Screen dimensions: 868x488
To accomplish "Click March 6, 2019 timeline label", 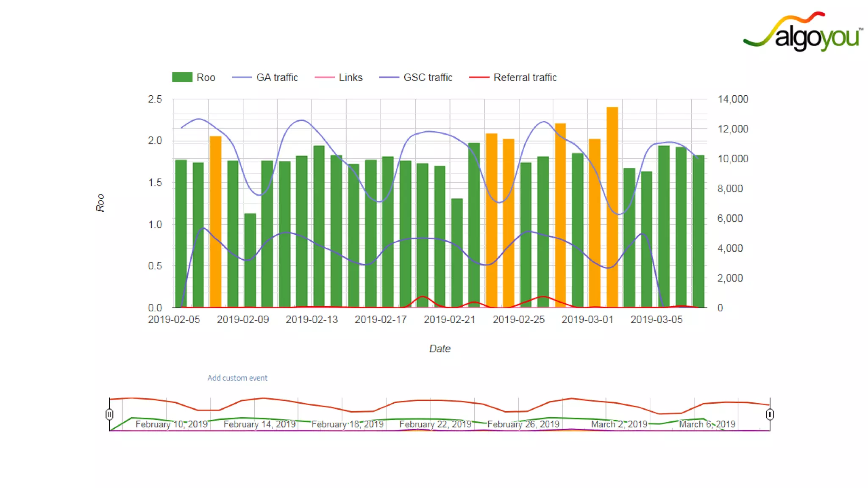I will pyautogui.click(x=707, y=424).
